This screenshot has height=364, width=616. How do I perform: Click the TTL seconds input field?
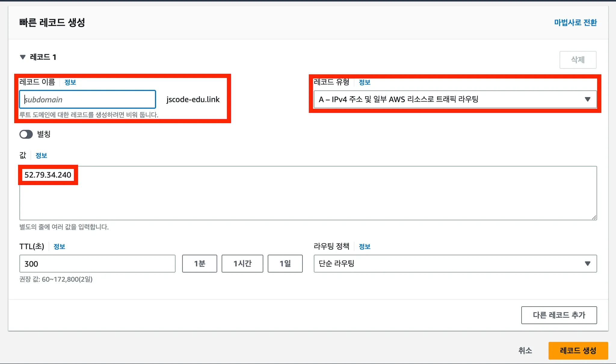coord(97,264)
